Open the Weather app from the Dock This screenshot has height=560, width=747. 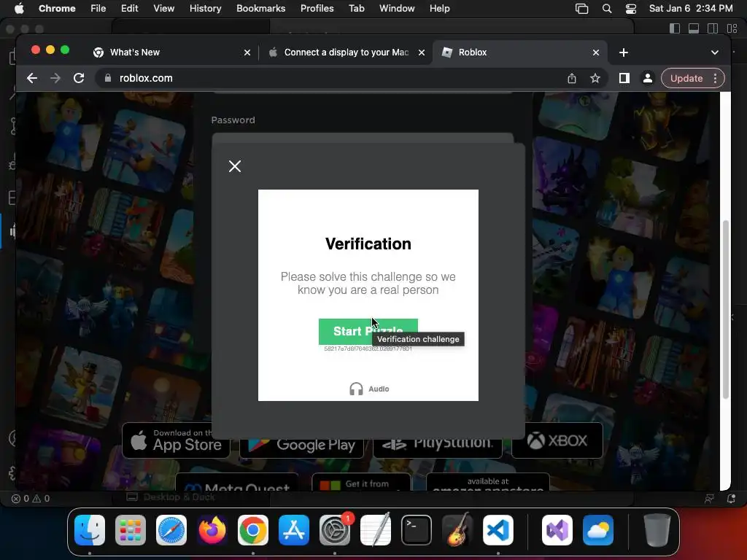(598, 530)
